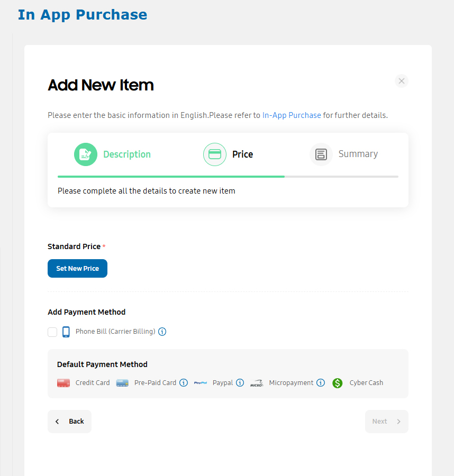Click the Next button
The width and height of the screenshot is (454, 476).
387,422
